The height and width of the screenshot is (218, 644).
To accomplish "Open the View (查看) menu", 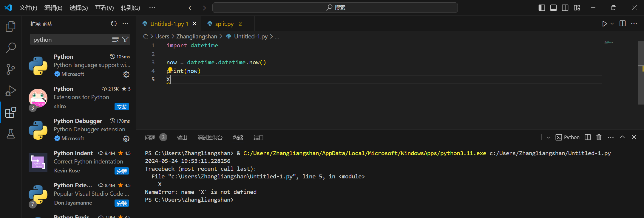I will (104, 8).
